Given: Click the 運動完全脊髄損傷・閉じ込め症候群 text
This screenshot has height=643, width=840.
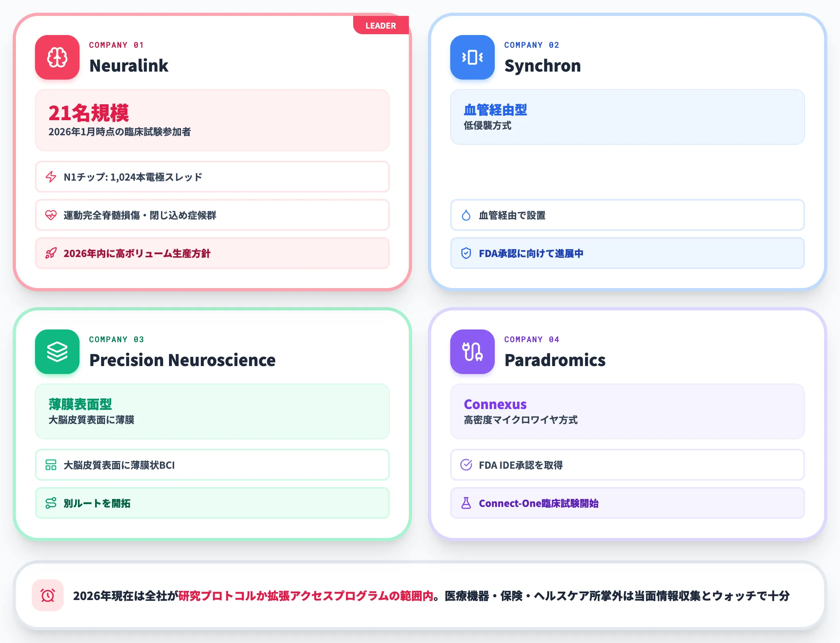Looking at the screenshot, I should tap(140, 215).
